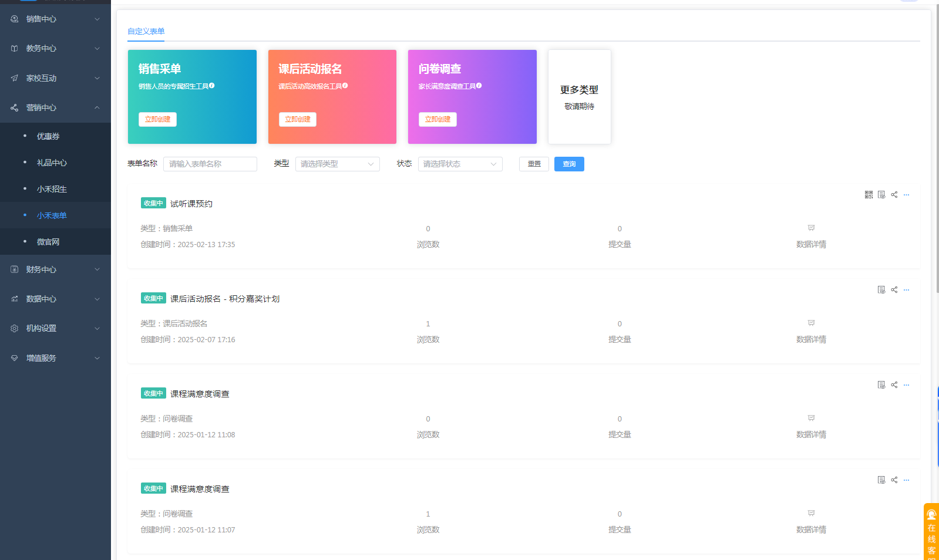939x560 pixels.
Task: Open more options for 试听课预约
Action: pos(907,195)
